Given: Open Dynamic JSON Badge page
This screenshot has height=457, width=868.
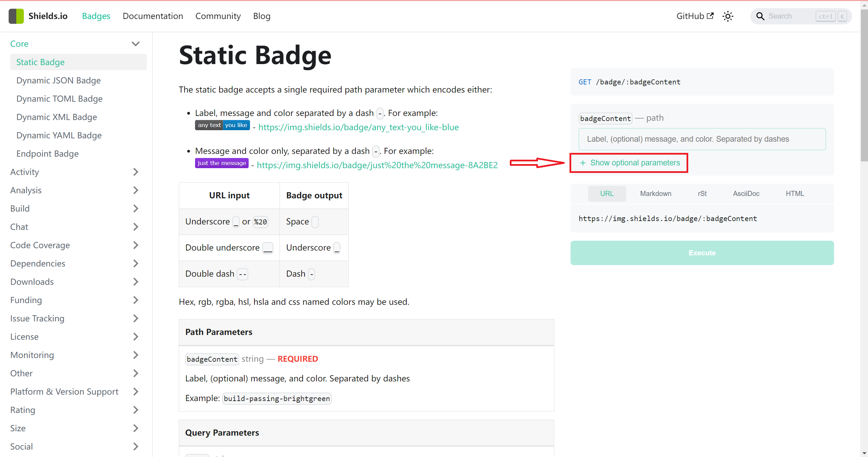Looking at the screenshot, I should (x=58, y=80).
